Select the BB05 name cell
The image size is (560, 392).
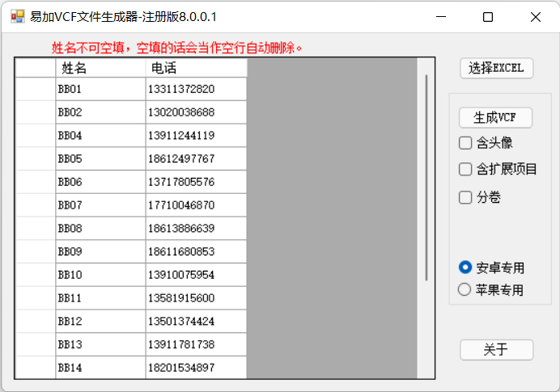100,158
